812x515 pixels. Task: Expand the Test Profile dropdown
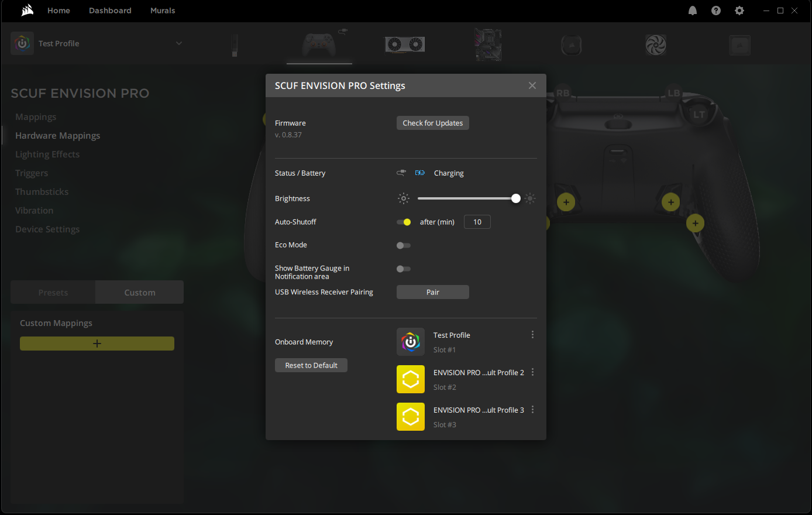coord(179,43)
